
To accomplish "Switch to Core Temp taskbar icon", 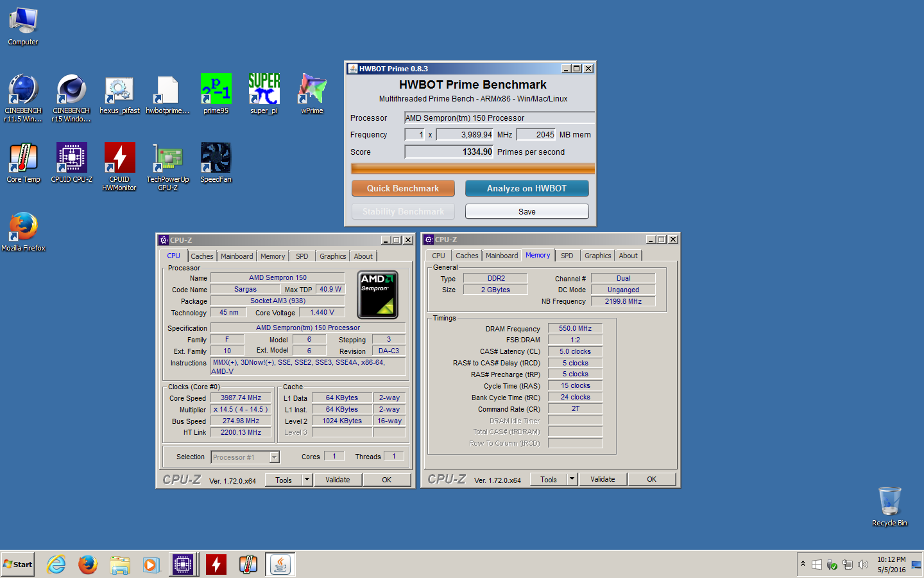I will pos(248,565).
